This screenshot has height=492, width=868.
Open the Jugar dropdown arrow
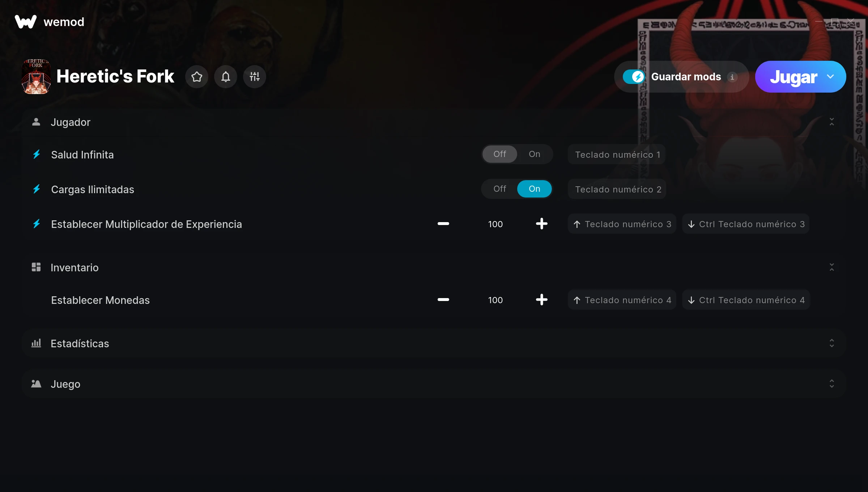830,77
